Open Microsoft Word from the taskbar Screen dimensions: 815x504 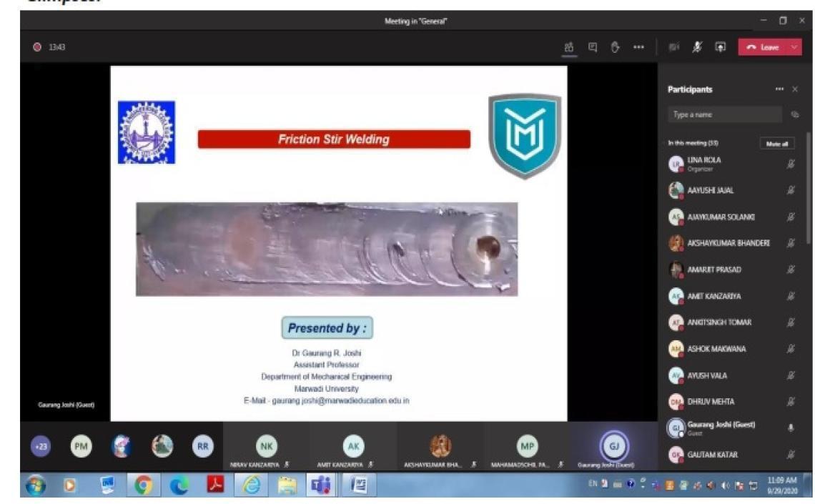(x=358, y=485)
